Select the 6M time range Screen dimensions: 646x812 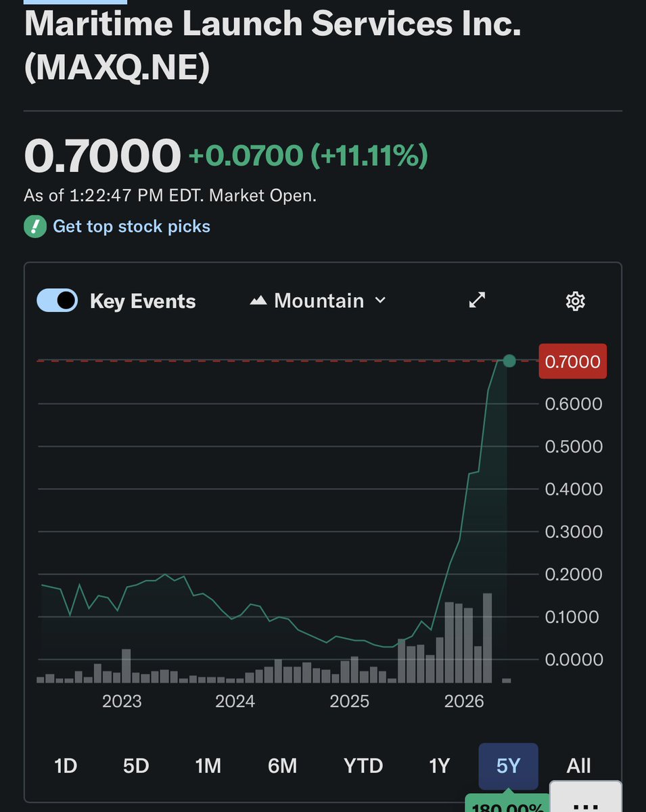point(282,765)
